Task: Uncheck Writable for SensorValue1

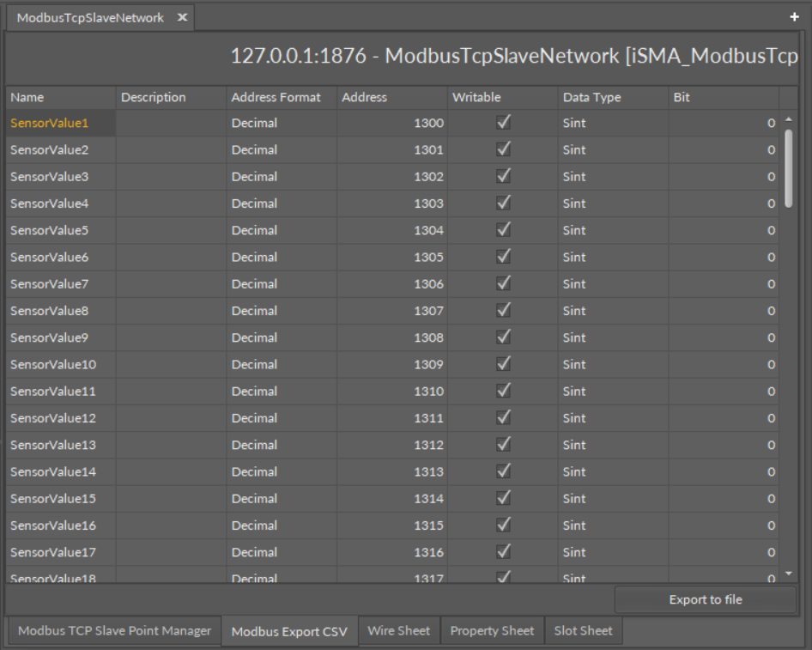Action: tap(504, 123)
